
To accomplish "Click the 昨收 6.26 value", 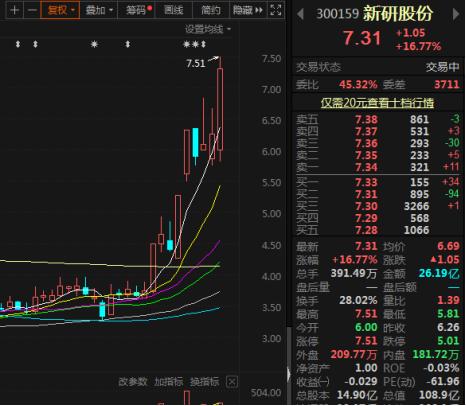I will click(x=448, y=327).
